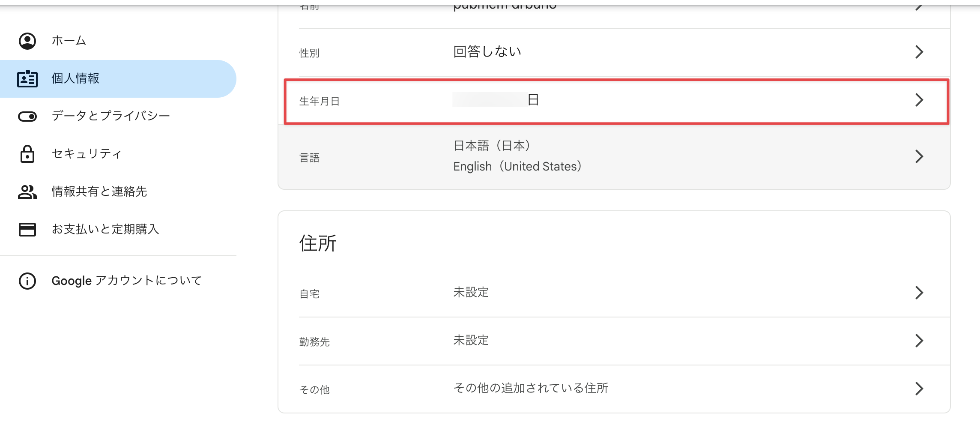The height and width of the screenshot is (431, 980).
Task: Expand the 性別 row chevron
Action: [x=919, y=52]
